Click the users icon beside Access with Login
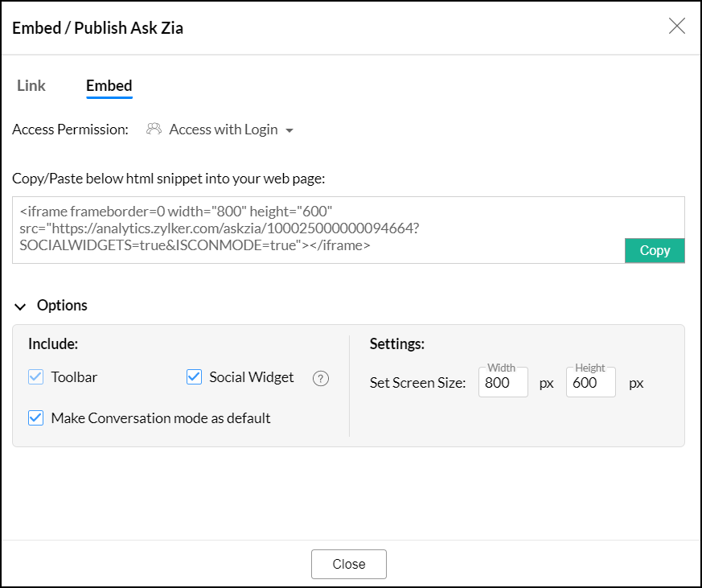This screenshot has height=588, width=702. click(154, 129)
